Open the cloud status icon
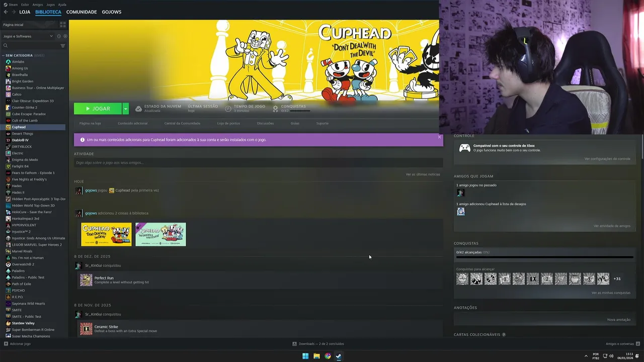This screenshot has height=362, width=644. click(138, 109)
